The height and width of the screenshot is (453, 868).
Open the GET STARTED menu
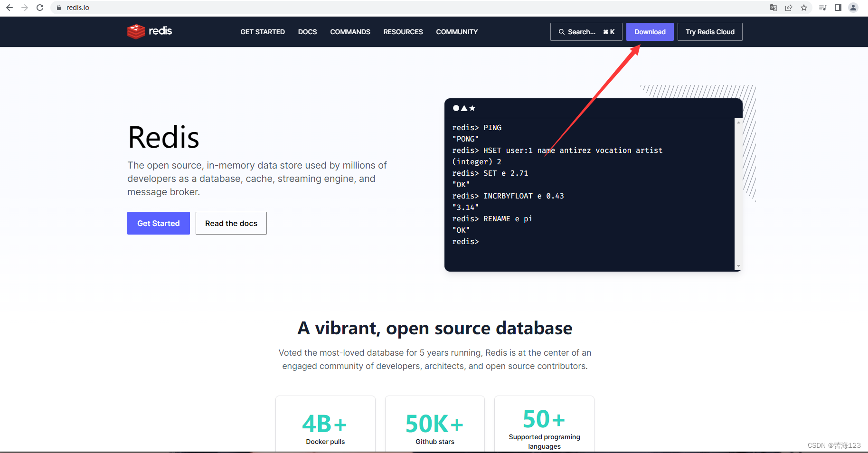pyautogui.click(x=263, y=32)
